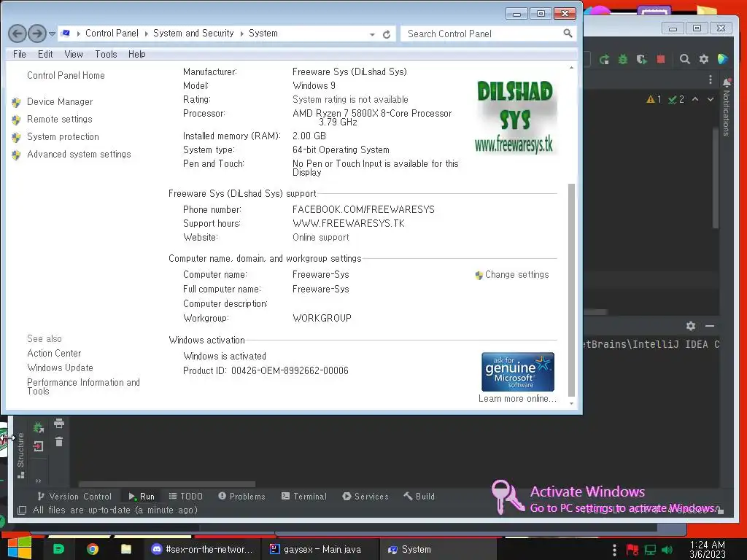Click the Dilshad Sys OEM logo

[514, 117]
